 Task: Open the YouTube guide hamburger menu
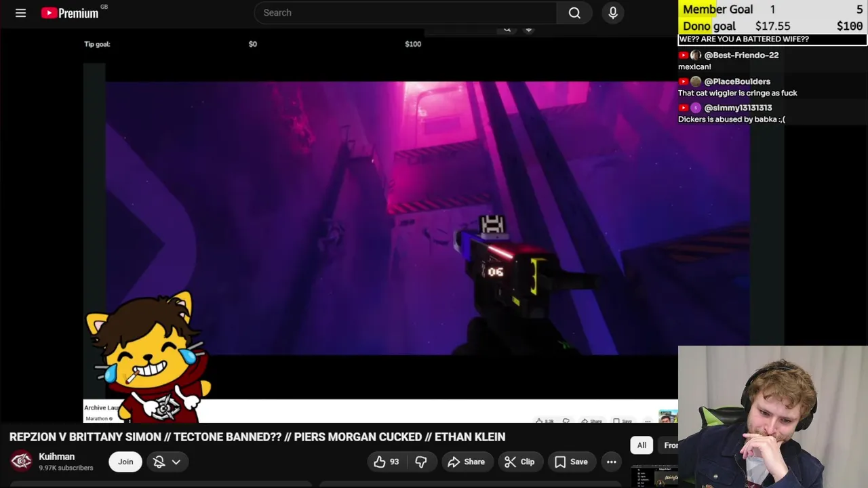20,13
